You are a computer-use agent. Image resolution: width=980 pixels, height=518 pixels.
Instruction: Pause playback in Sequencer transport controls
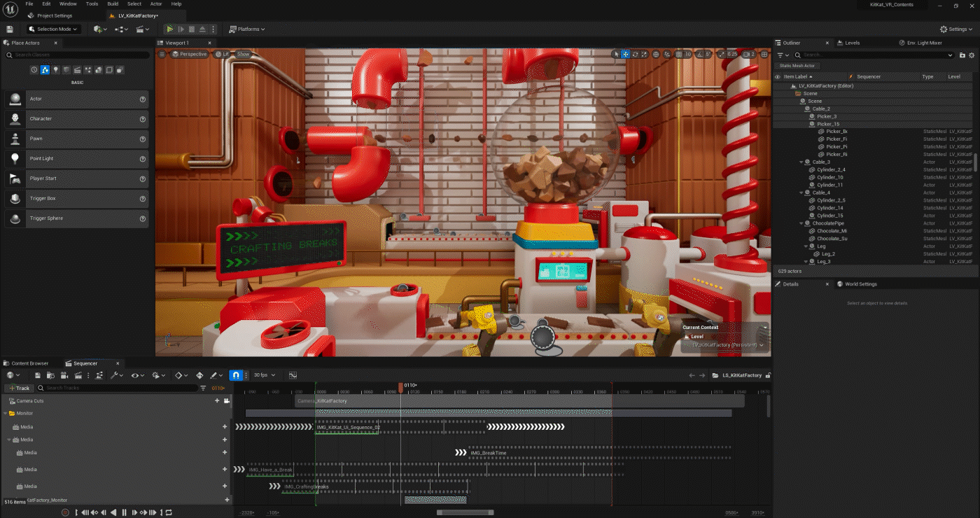click(x=124, y=512)
